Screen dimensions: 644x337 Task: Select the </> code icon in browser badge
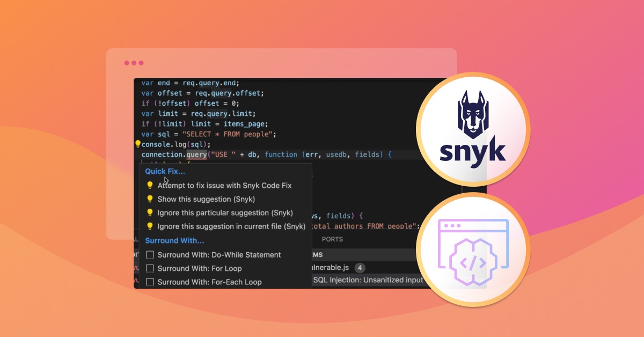[x=473, y=262]
